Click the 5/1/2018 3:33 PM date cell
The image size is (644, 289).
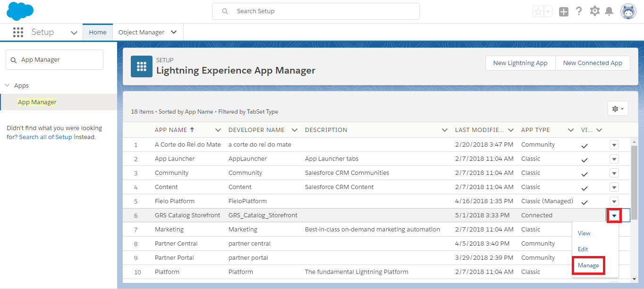(482, 215)
